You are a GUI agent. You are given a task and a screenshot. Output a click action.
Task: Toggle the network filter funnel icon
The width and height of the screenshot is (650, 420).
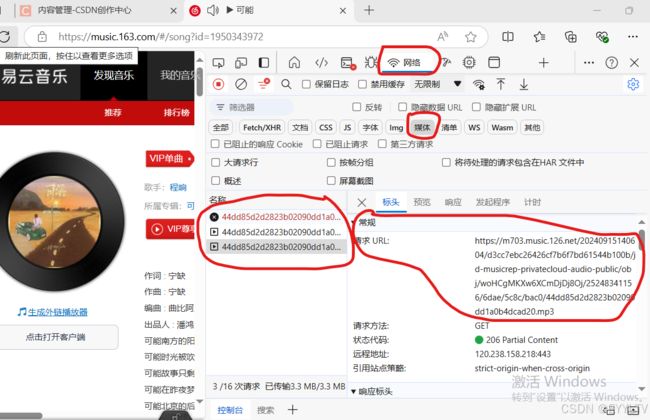click(264, 84)
